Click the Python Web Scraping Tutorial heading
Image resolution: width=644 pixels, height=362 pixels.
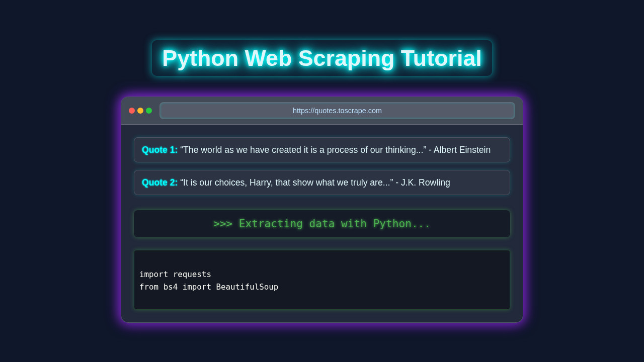click(322, 58)
